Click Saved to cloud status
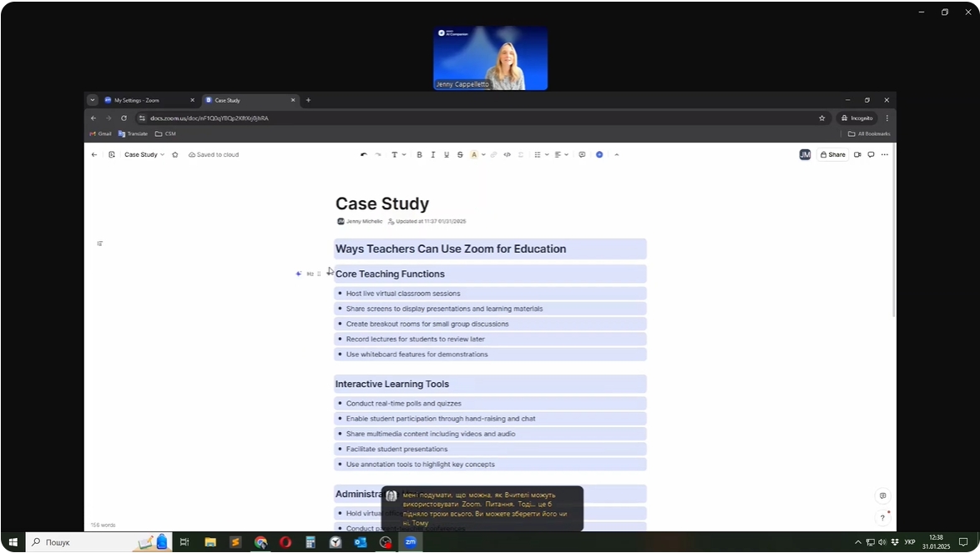980x553 pixels. point(214,155)
